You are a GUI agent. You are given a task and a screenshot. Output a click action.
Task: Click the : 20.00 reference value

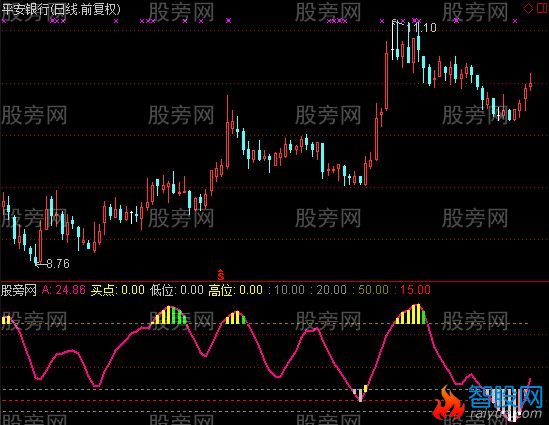tap(328, 290)
